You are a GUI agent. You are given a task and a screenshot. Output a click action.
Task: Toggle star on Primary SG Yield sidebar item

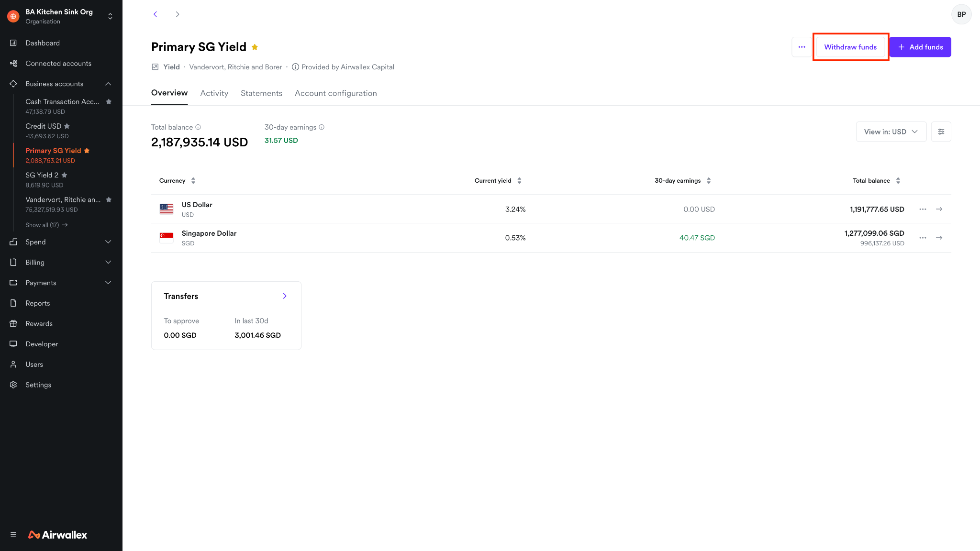(x=87, y=151)
